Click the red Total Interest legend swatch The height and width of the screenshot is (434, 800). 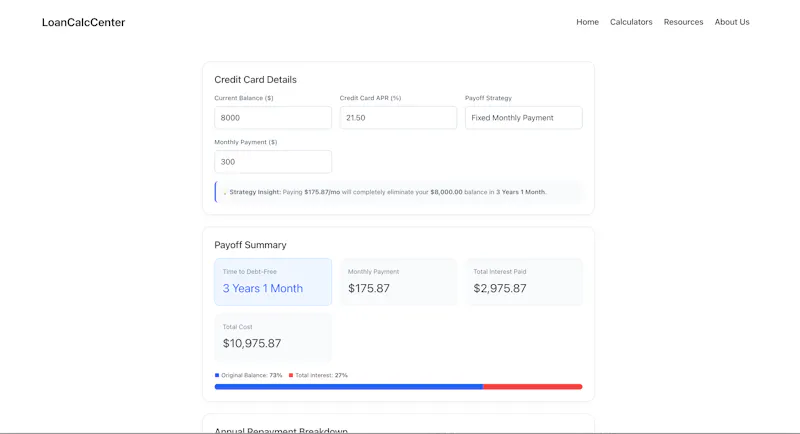coord(291,375)
